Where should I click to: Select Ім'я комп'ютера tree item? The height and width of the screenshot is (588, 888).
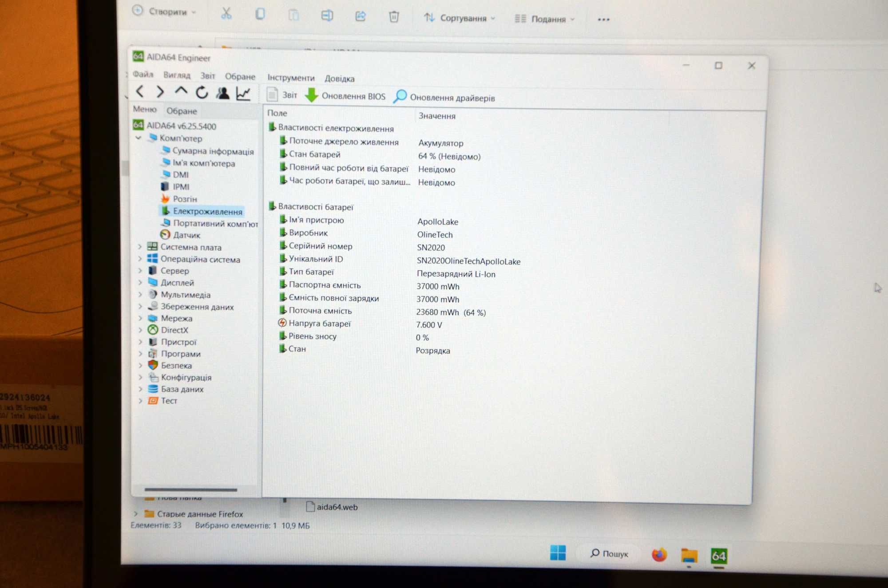pos(198,163)
